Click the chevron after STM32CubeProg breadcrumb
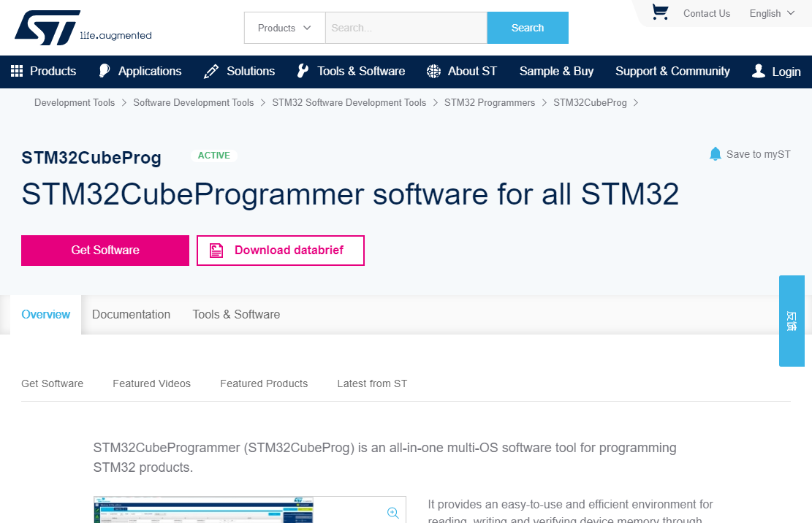This screenshot has height=523, width=812. coord(635,102)
